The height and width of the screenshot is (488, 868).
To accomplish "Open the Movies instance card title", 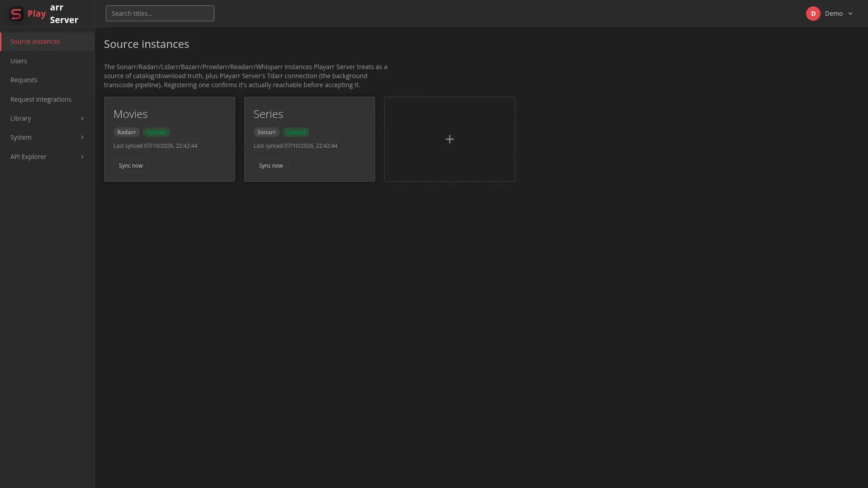I will click(130, 114).
